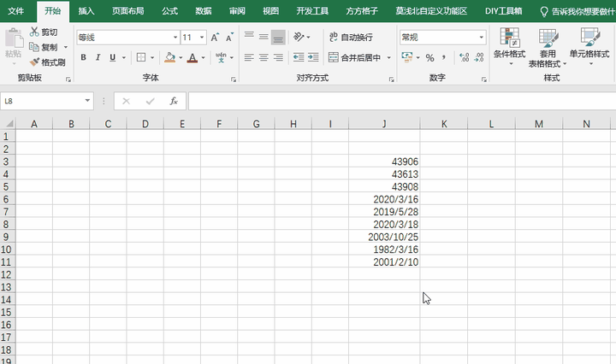Open 单元格样式 cell styles
The width and height of the screenshot is (616, 364).
click(x=589, y=46)
